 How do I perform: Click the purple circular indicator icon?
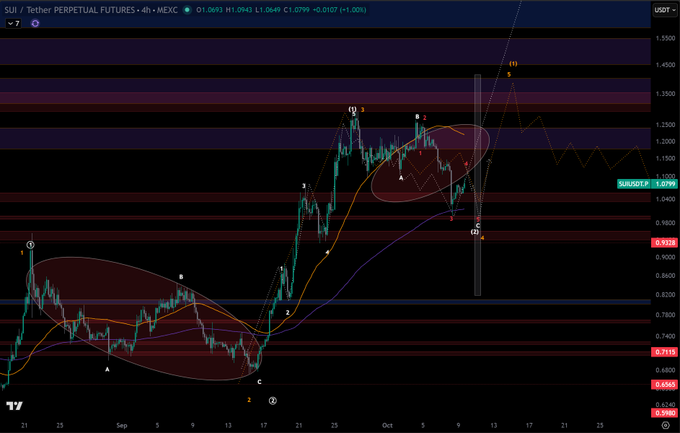(35, 23)
